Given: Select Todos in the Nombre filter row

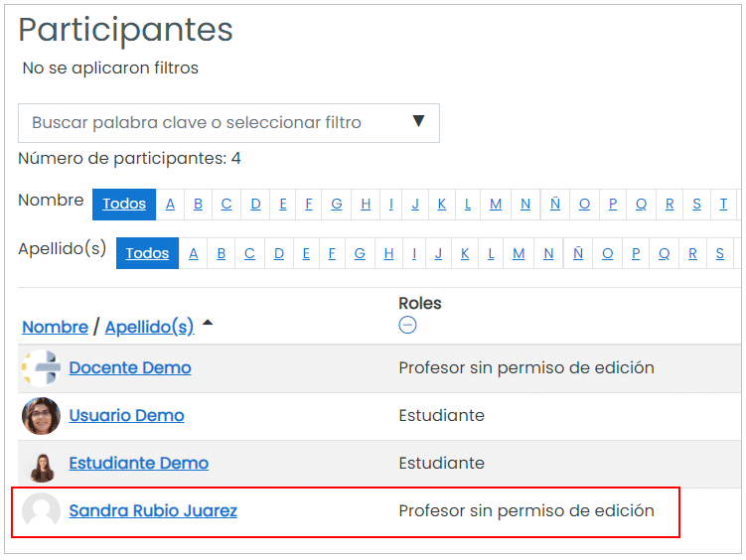Looking at the screenshot, I should tap(124, 205).
